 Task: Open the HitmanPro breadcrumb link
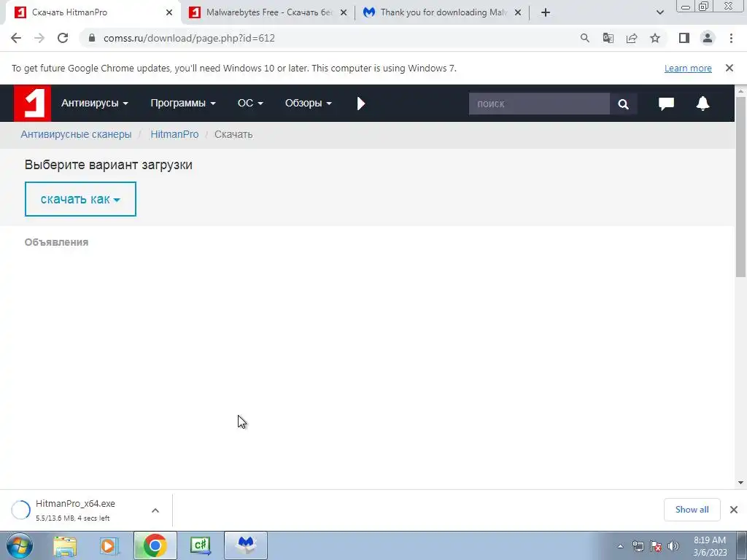(174, 134)
